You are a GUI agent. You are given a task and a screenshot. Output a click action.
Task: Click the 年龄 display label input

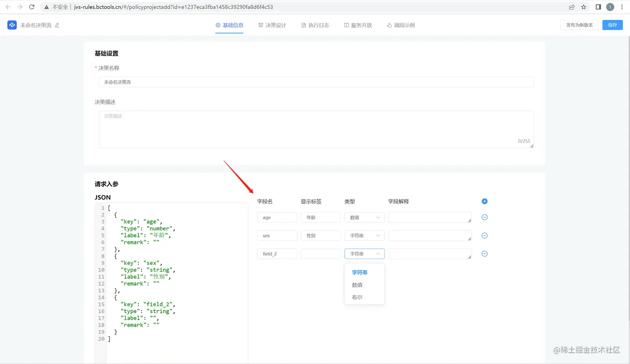(321, 217)
